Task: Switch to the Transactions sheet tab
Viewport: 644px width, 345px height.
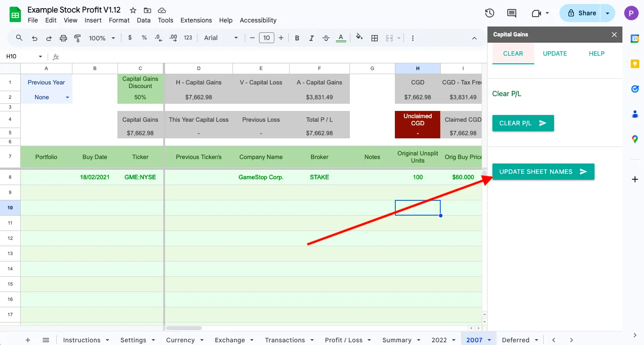Action: pos(285,340)
